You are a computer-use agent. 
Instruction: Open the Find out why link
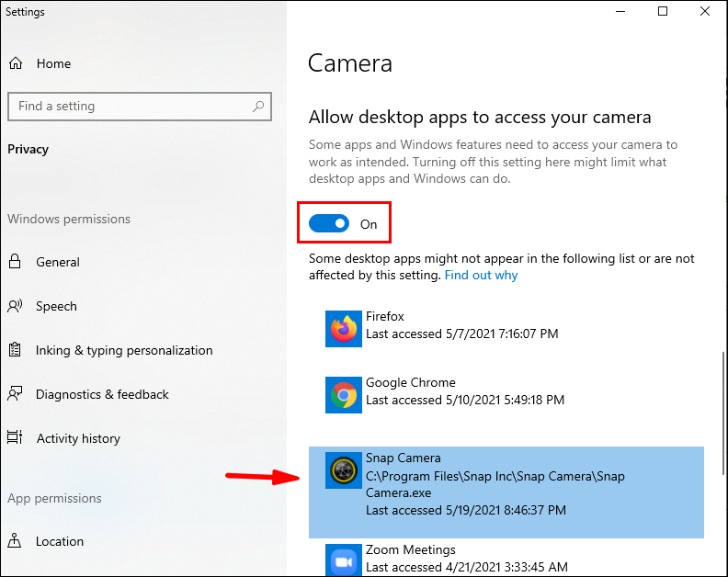481,276
